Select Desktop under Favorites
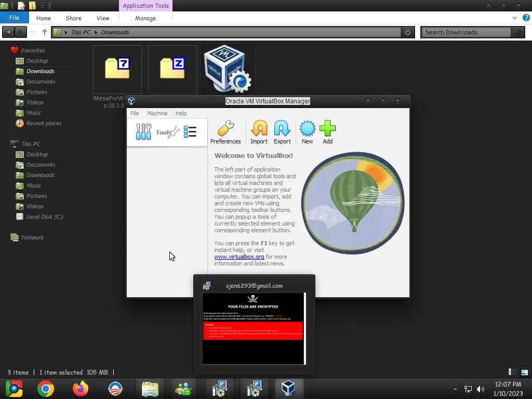 point(37,61)
